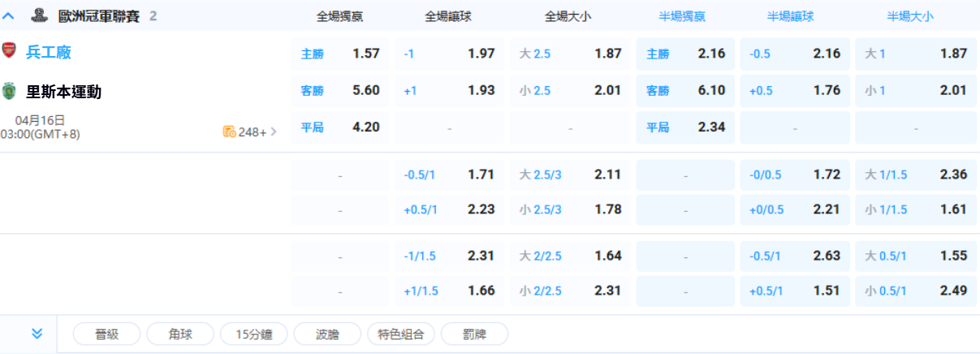Pick full-time 平局 odds 4.20

[x=340, y=127]
